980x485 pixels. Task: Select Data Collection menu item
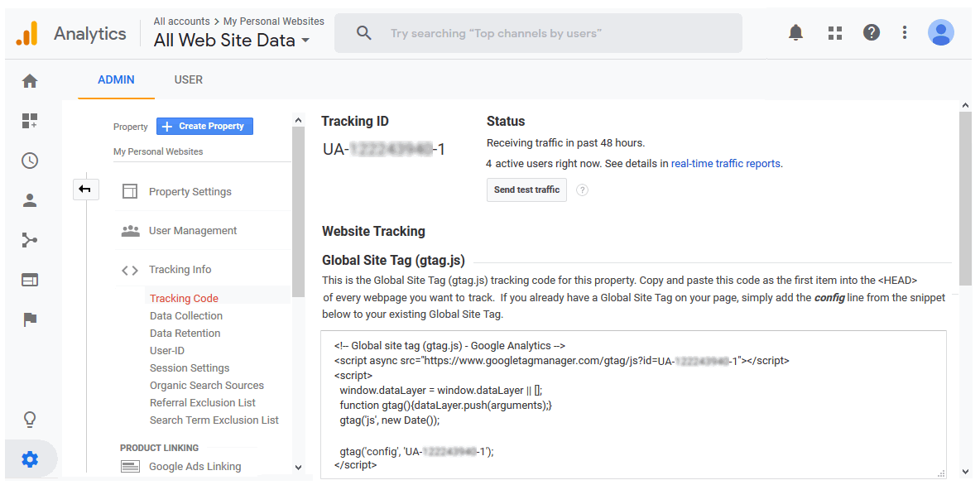(185, 316)
